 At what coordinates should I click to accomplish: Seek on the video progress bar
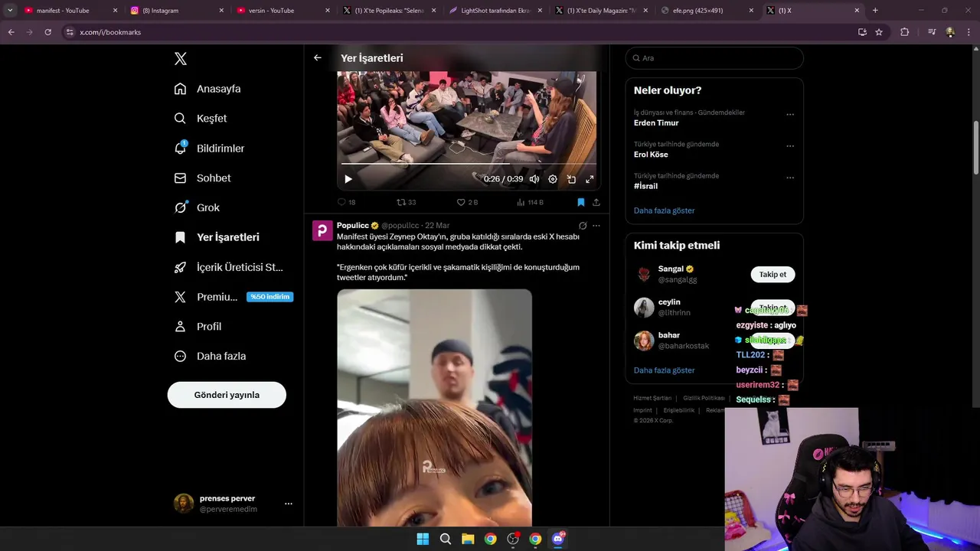(469, 164)
